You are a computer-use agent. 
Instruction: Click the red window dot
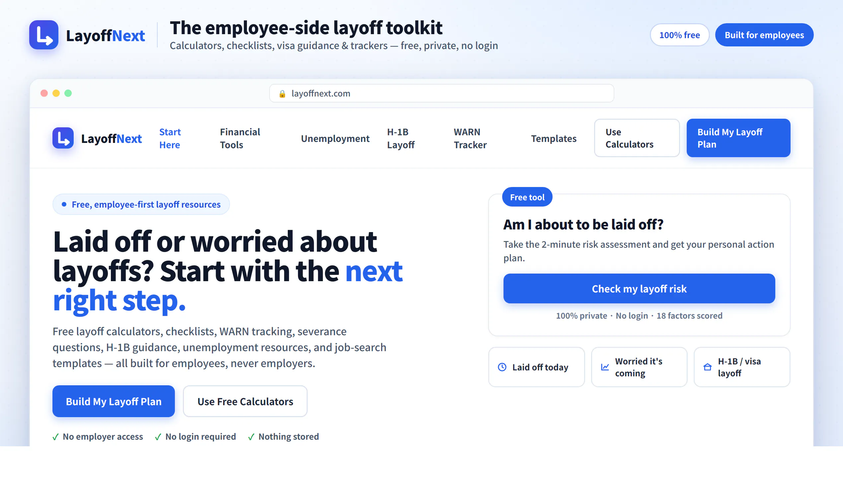pyautogui.click(x=44, y=93)
